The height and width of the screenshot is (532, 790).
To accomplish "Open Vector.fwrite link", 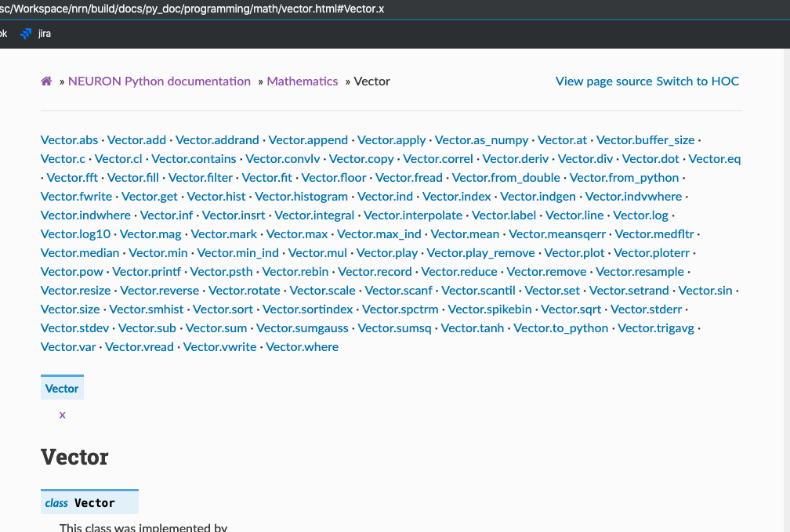I will (77, 197).
